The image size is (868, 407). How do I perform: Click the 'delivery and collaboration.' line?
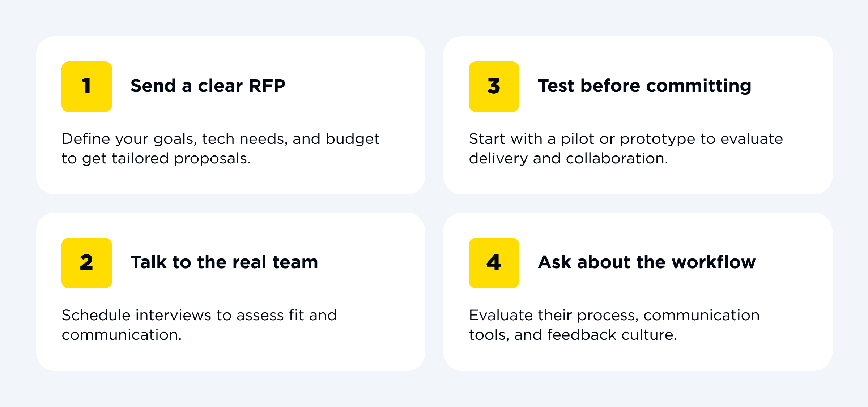(568, 159)
